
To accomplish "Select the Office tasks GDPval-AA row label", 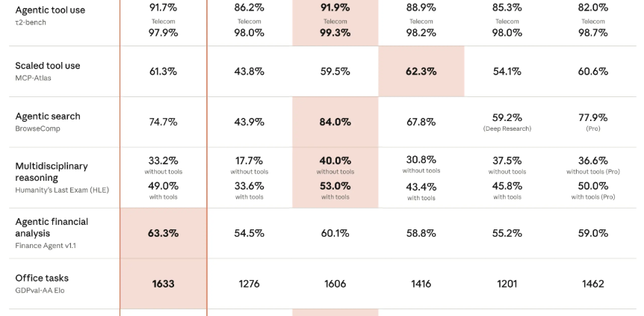I will (x=42, y=279).
